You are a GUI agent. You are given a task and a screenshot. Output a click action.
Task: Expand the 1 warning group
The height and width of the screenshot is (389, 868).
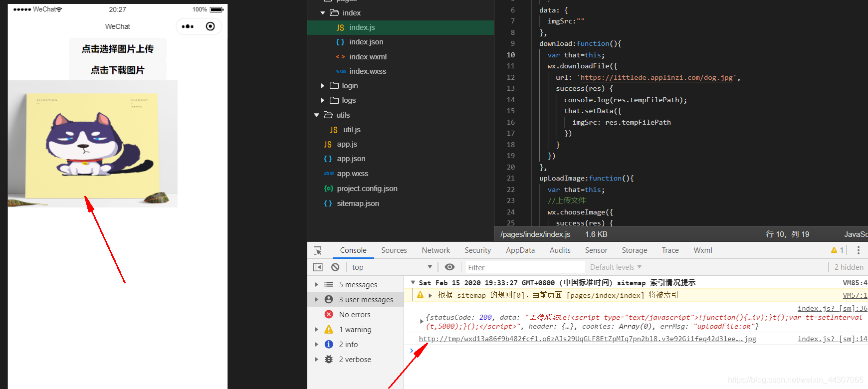316,329
